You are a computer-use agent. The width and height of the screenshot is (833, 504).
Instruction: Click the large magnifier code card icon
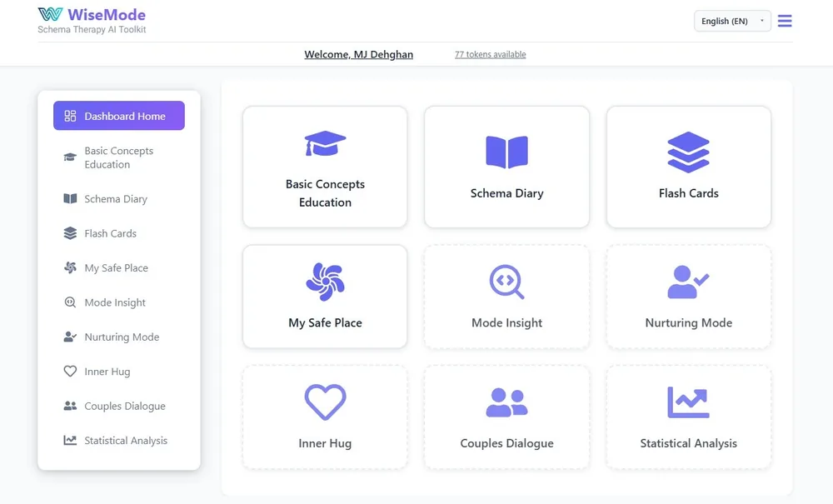tap(506, 282)
